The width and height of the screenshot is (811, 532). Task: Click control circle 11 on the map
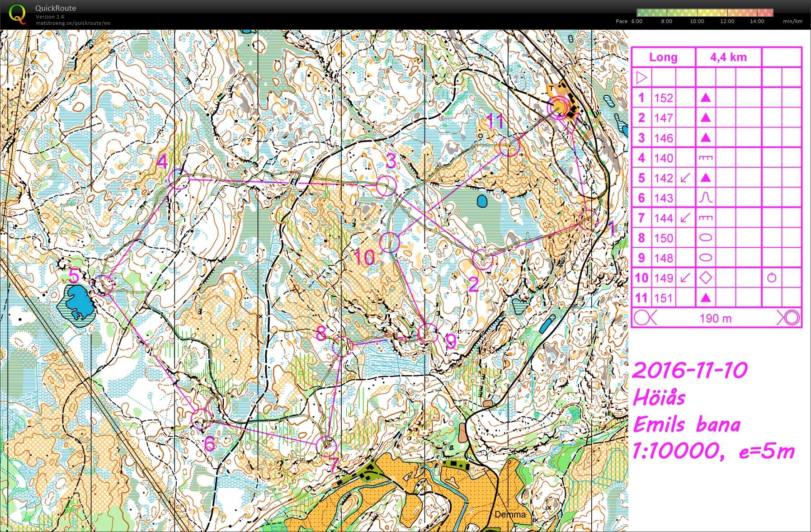click(x=509, y=146)
